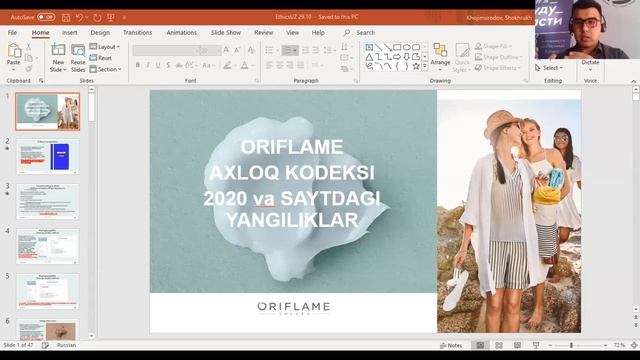
Task: Toggle the AutoSave switch
Action: pyautogui.click(x=46, y=17)
